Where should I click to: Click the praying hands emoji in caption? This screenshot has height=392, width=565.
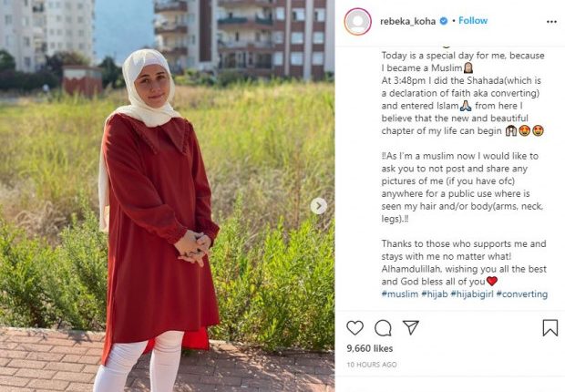[466, 106]
